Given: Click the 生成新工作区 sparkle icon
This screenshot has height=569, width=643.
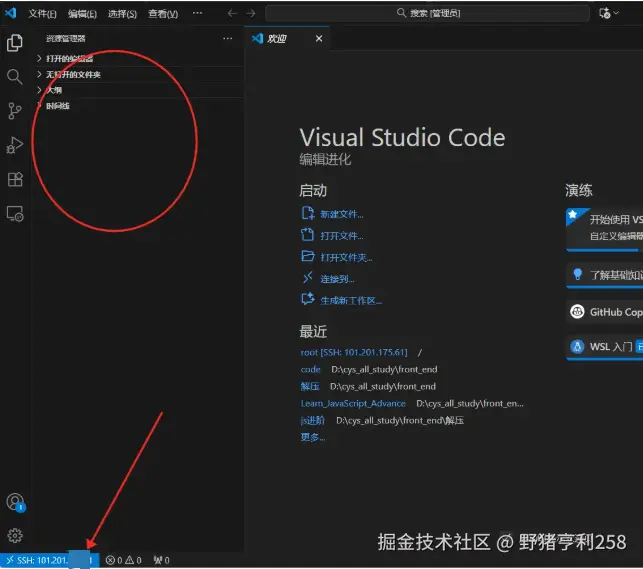Looking at the screenshot, I should point(308,299).
